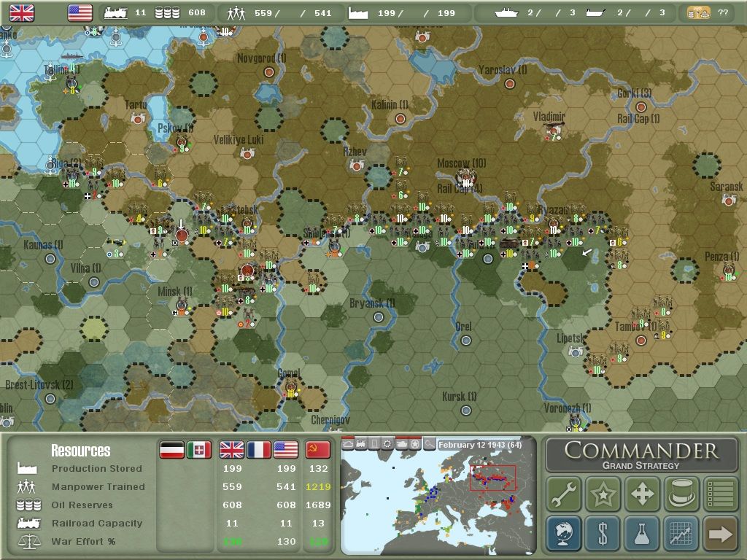747x560 pixels.
Task: Click the star commanders button
Action: pos(603,494)
